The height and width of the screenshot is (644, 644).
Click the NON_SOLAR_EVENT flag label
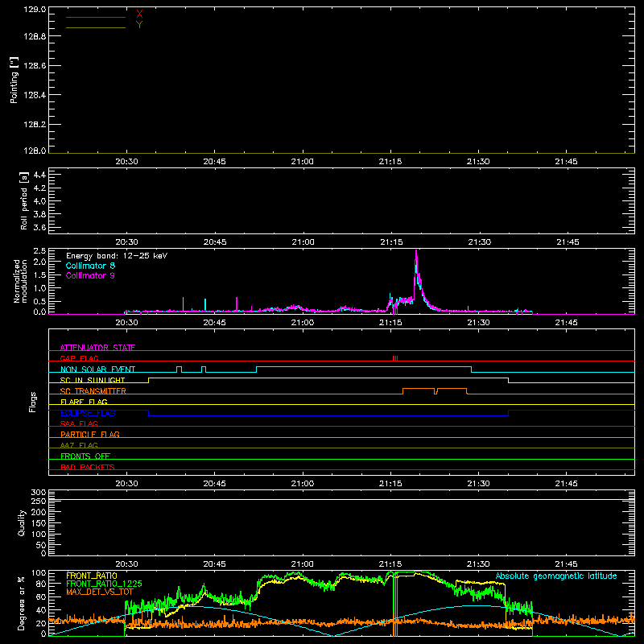(x=97, y=369)
